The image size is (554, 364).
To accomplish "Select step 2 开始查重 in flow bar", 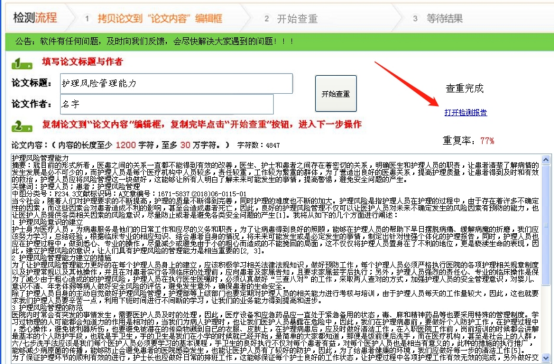I will [x=291, y=18].
